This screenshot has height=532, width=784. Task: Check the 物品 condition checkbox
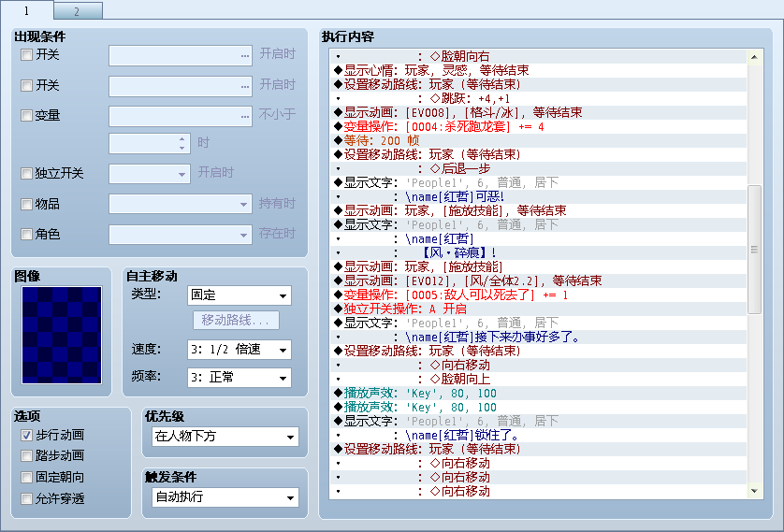(26, 204)
